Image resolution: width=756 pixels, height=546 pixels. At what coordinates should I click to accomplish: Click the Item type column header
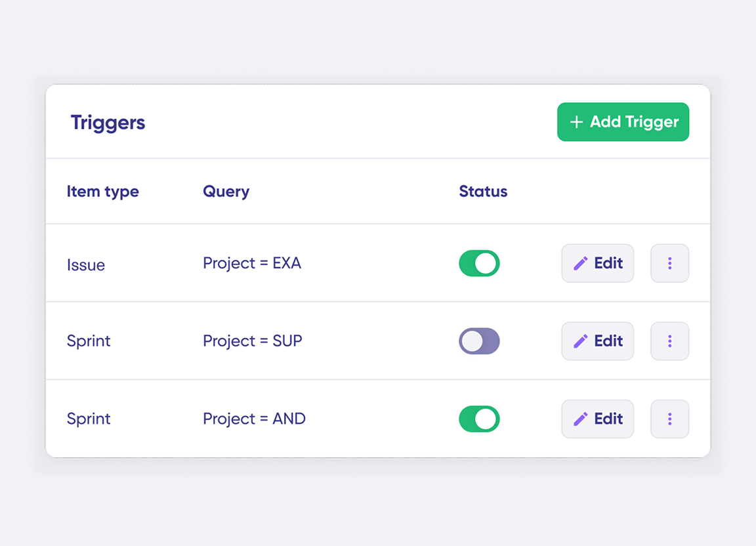tap(103, 192)
